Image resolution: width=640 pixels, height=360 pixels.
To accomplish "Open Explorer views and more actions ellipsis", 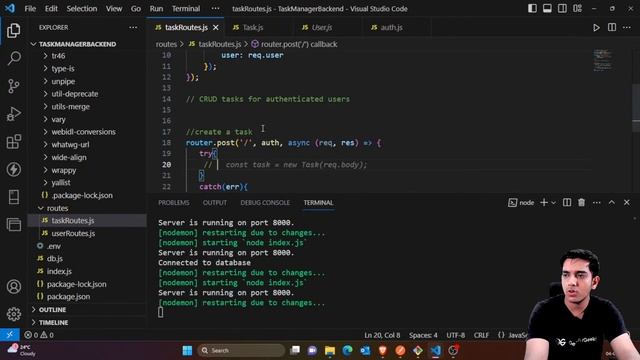I will pyautogui.click(x=133, y=27).
